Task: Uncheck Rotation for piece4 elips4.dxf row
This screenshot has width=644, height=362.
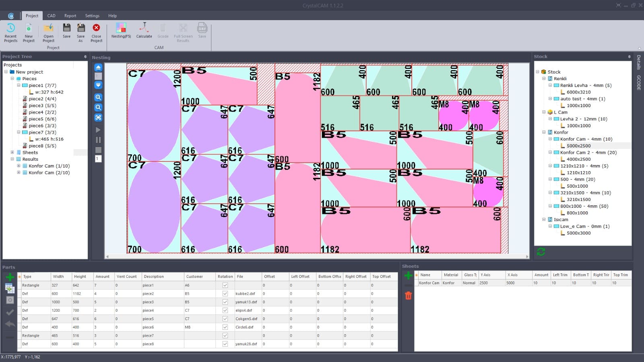Action: pyautogui.click(x=225, y=310)
